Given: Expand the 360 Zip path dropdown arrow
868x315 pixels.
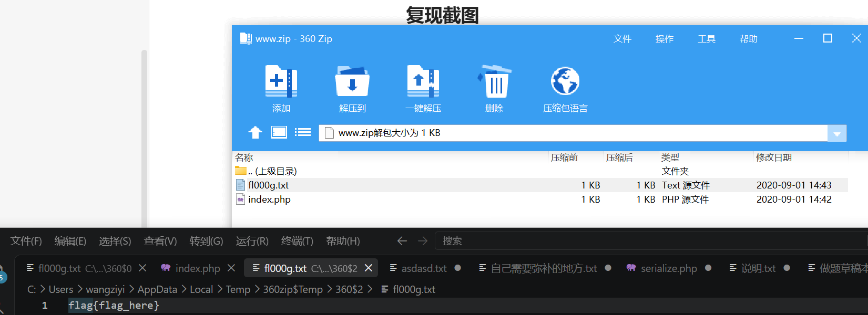Looking at the screenshot, I should click(837, 133).
